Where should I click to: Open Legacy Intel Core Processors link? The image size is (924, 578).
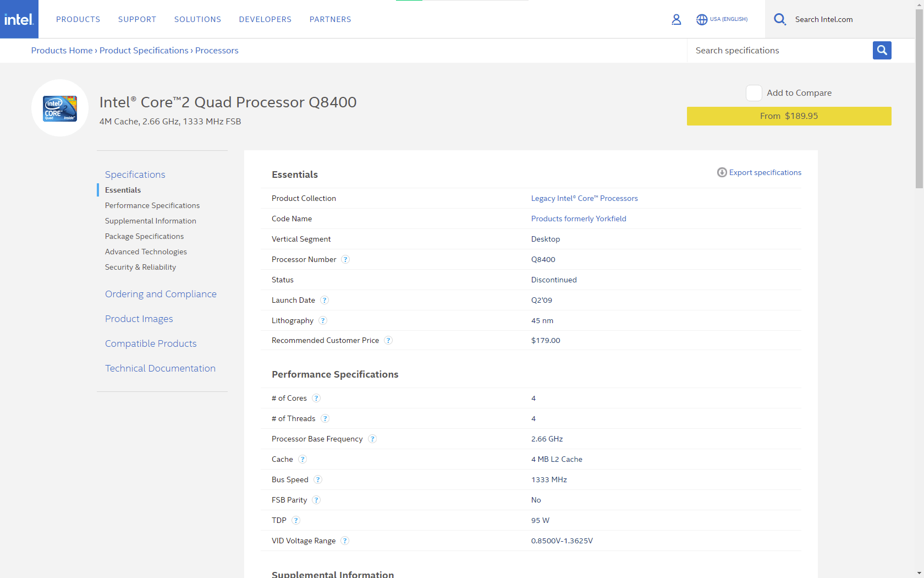click(585, 198)
